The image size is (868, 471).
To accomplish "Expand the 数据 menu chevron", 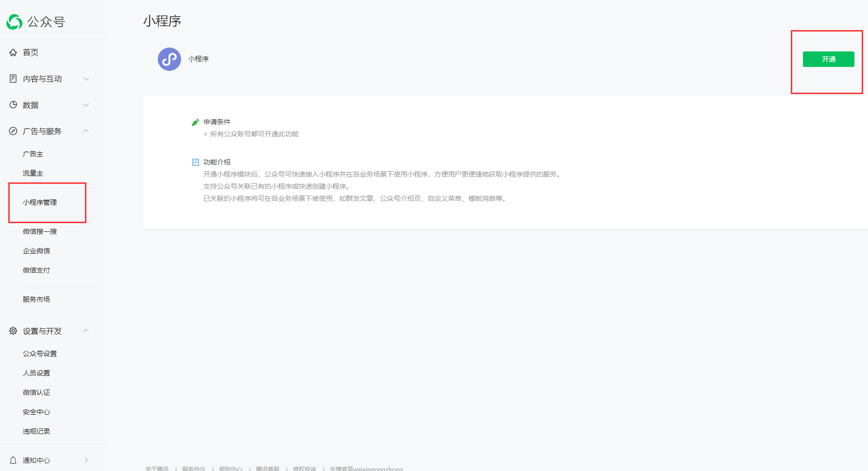I will pyautogui.click(x=86, y=105).
